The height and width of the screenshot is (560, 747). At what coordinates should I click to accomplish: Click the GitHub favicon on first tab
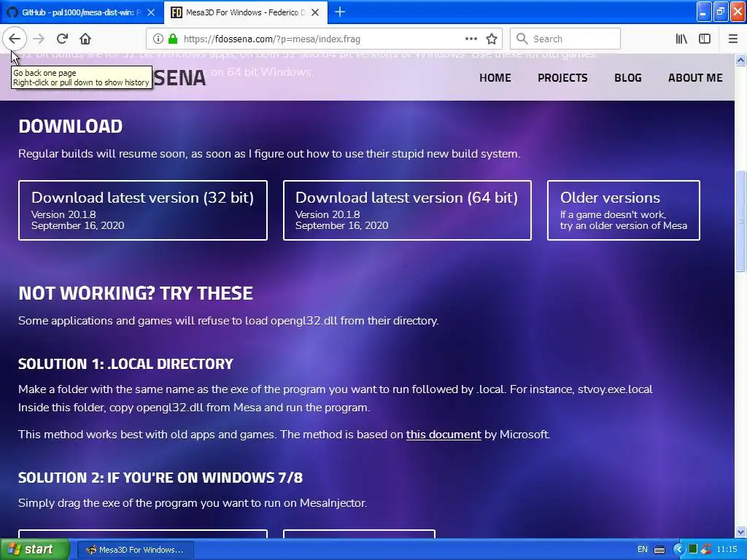click(12, 12)
